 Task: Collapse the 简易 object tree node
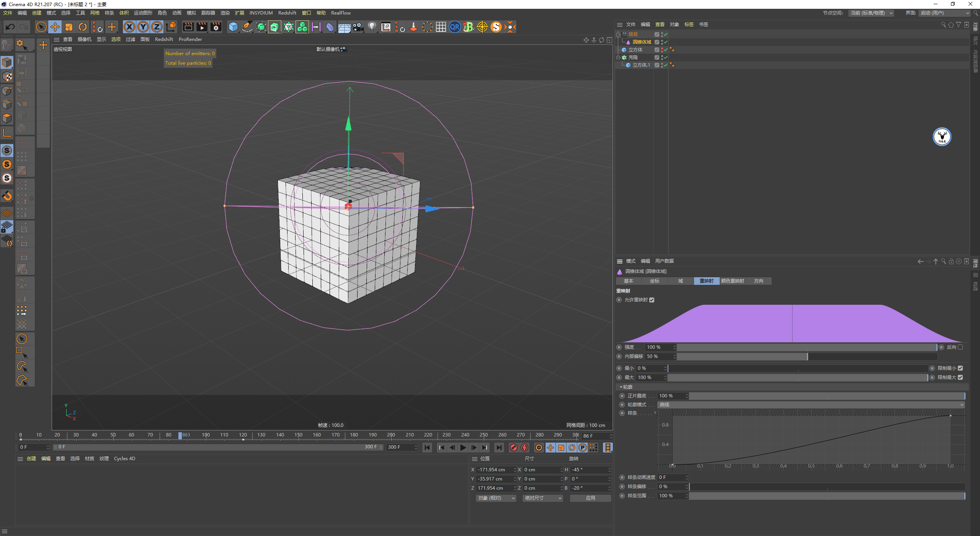[618, 34]
